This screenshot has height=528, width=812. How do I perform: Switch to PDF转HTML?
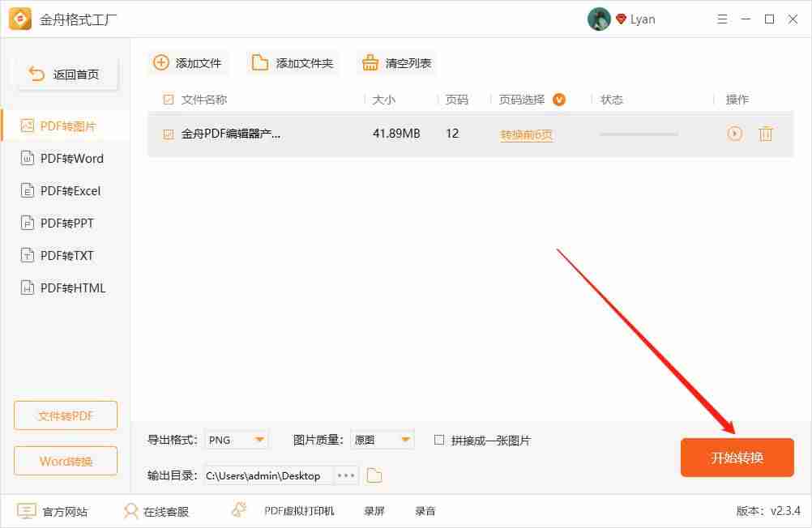pyautogui.click(x=66, y=287)
